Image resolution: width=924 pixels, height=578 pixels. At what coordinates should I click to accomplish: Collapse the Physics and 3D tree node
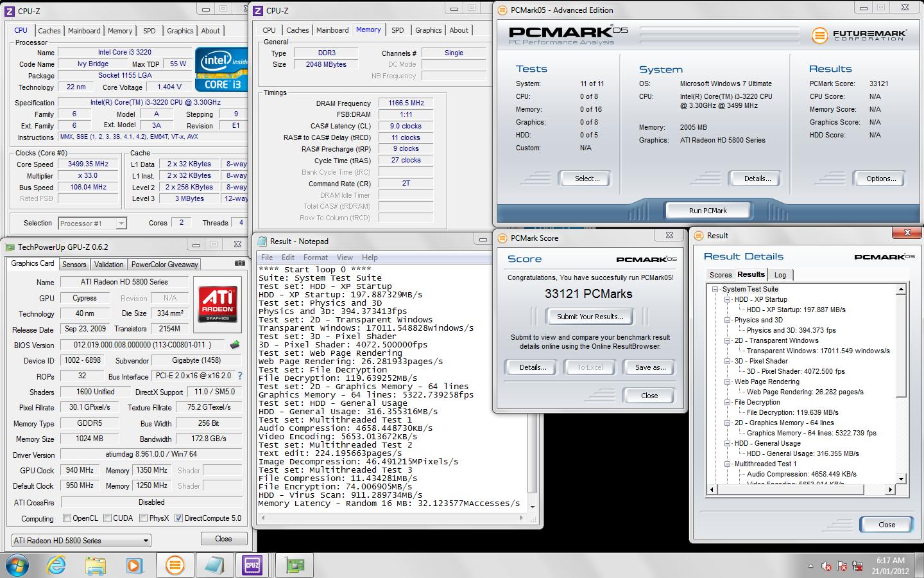728,320
